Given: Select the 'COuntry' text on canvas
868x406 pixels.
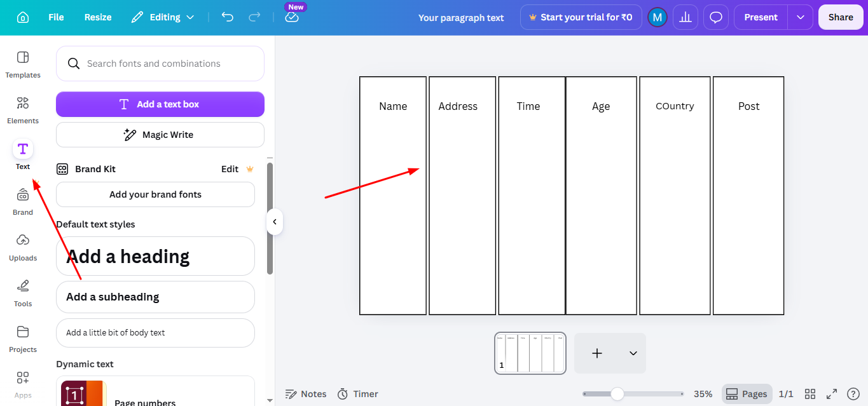Looking at the screenshot, I should (675, 106).
